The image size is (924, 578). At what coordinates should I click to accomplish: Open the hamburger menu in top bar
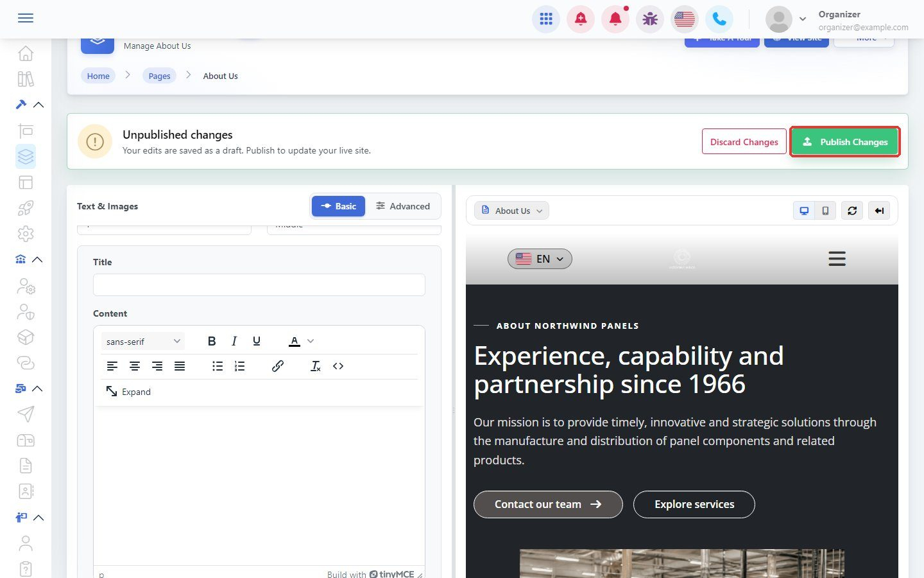coord(26,18)
